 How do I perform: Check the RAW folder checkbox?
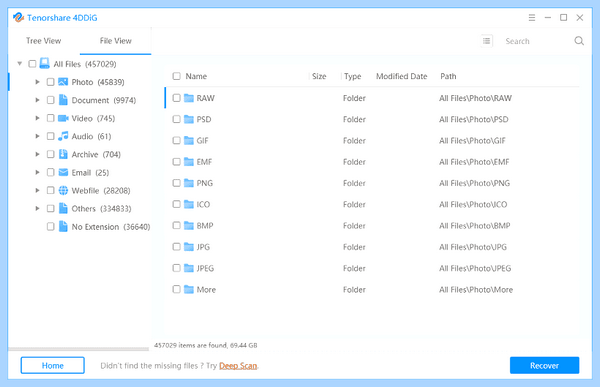176,98
